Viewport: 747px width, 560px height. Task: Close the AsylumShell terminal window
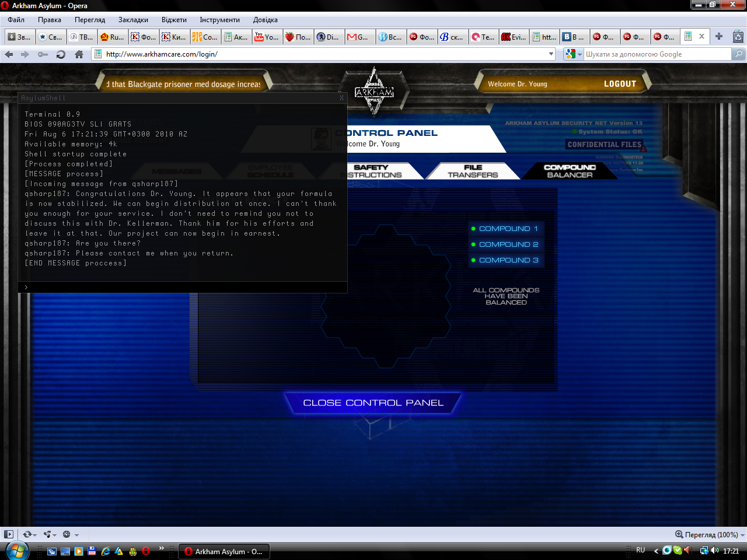[x=342, y=97]
